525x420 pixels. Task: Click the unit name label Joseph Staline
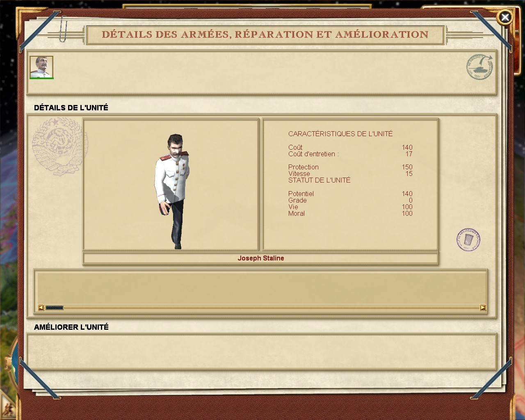(x=261, y=258)
